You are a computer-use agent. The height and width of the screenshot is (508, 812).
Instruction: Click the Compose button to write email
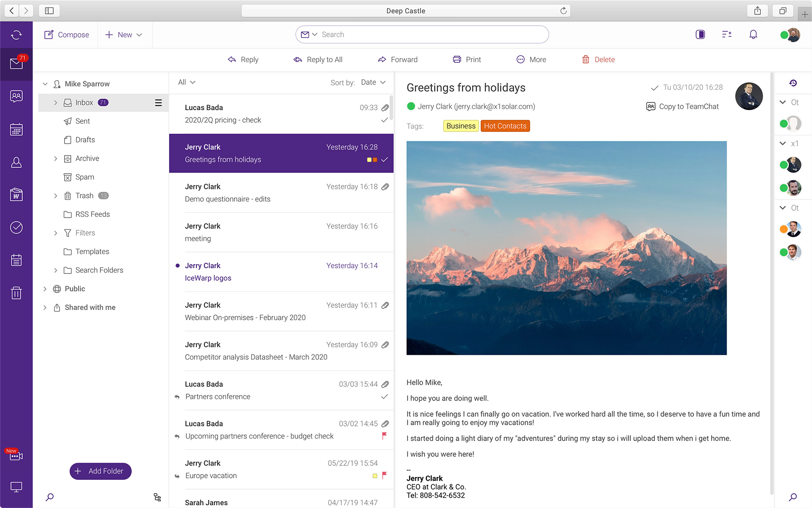point(66,34)
